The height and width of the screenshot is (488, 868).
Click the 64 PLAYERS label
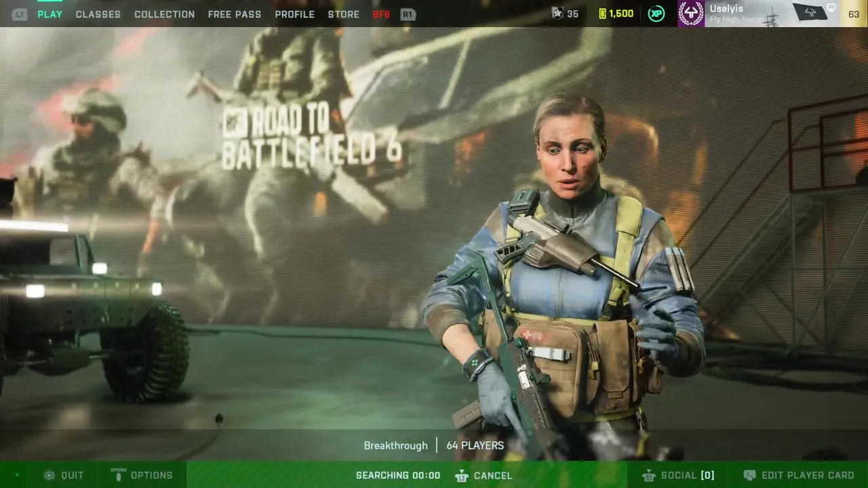tap(475, 445)
